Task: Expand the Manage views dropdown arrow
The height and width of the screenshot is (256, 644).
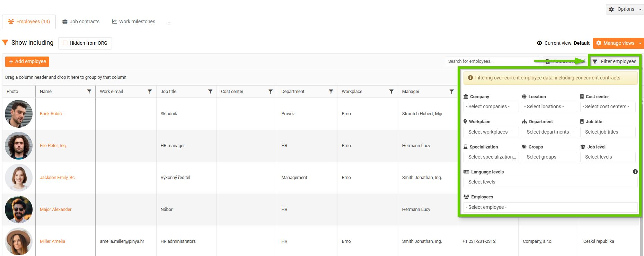Action: click(x=640, y=43)
